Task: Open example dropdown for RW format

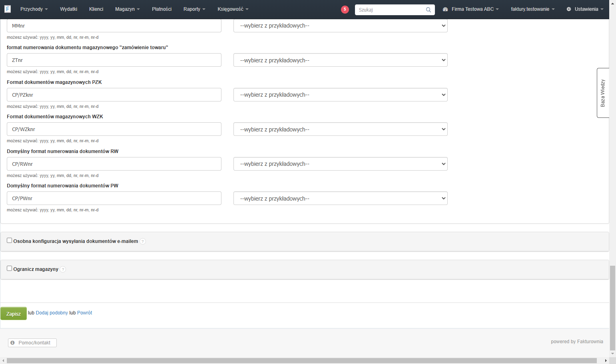Action: pos(341,164)
